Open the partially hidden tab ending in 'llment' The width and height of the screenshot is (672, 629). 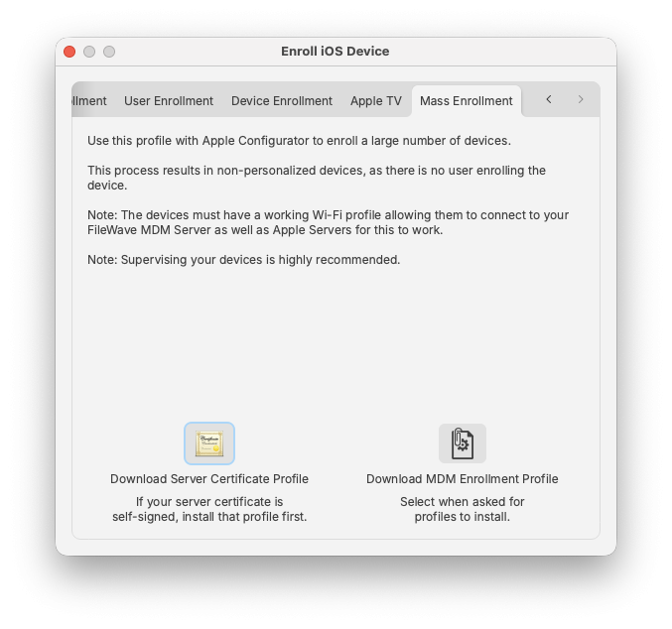pyautogui.click(x=89, y=100)
